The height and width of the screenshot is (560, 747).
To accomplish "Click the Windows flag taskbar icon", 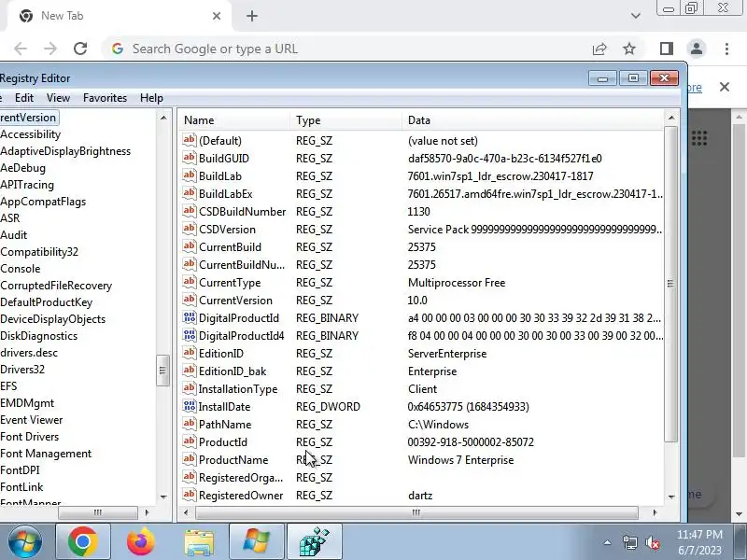I will point(257,541).
